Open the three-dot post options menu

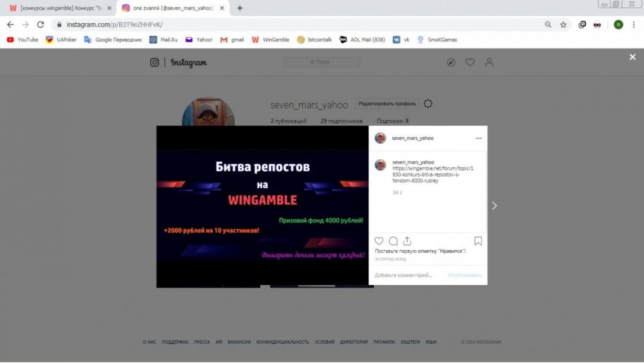[478, 138]
